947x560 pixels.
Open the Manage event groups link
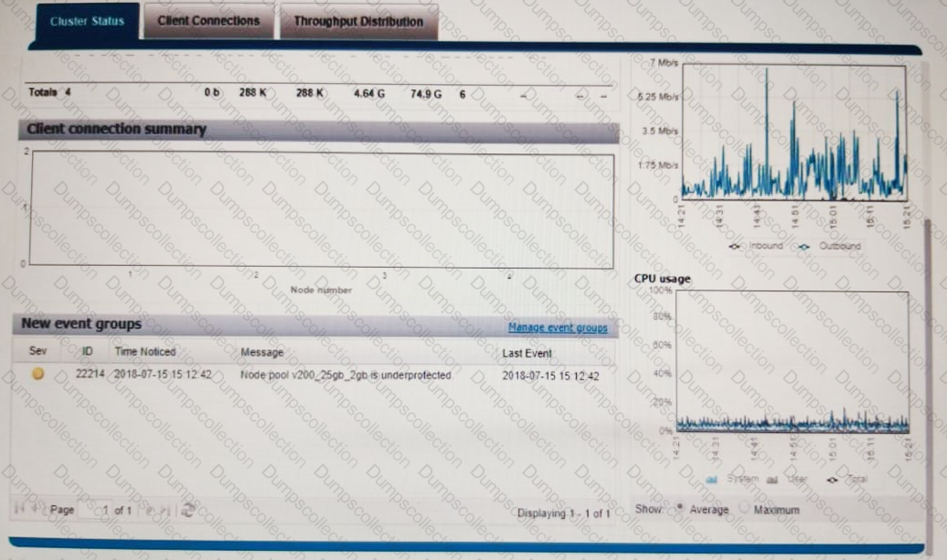click(557, 327)
